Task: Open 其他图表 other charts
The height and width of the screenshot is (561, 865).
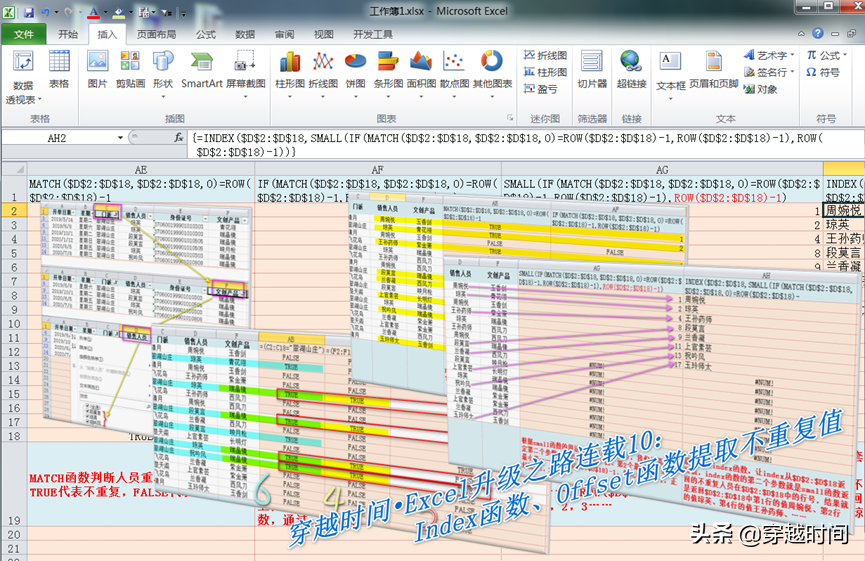Action: pyautogui.click(x=492, y=73)
